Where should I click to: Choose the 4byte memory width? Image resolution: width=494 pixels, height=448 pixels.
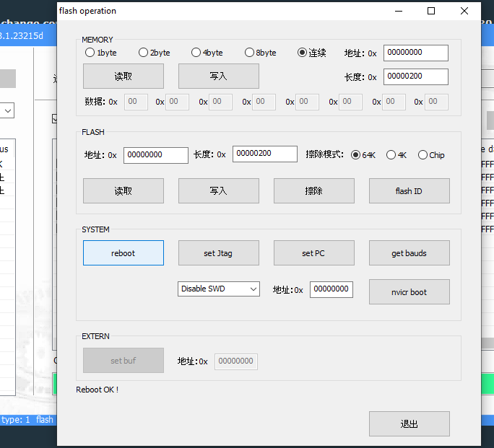pyautogui.click(x=207, y=53)
